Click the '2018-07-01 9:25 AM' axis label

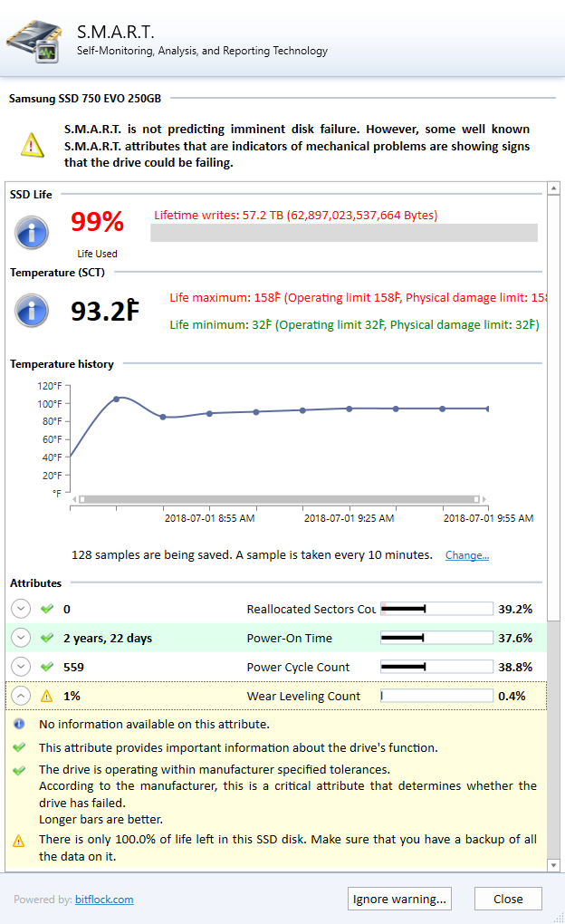tap(349, 518)
